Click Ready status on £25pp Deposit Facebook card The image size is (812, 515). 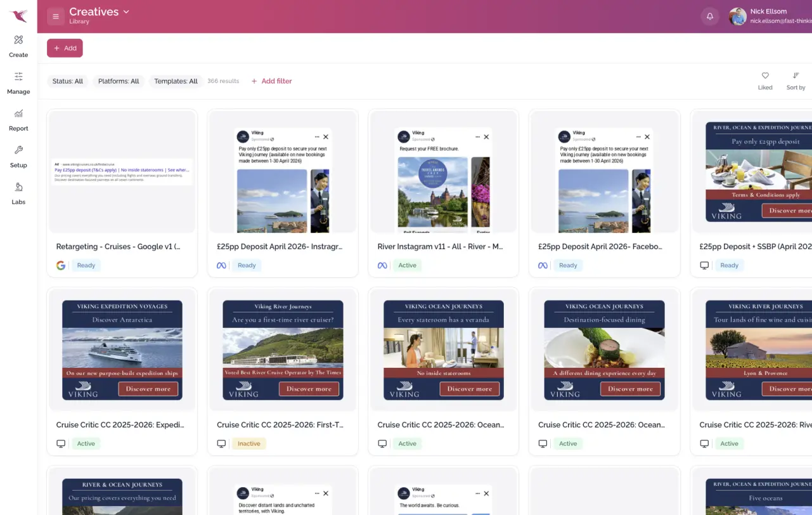569,265
